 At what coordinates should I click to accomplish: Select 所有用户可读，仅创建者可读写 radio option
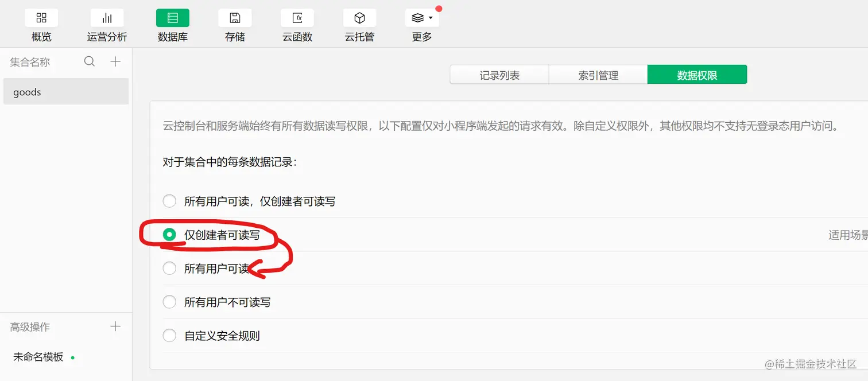[169, 201]
